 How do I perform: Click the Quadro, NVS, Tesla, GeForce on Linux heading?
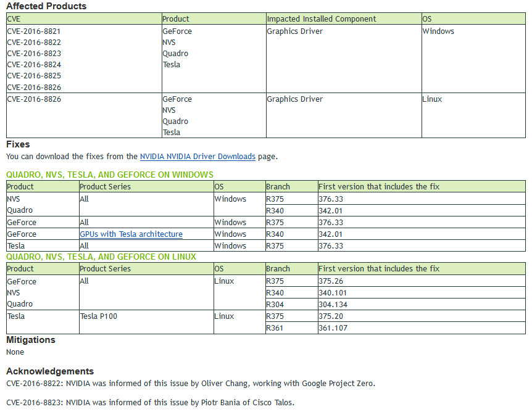coord(101,257)
